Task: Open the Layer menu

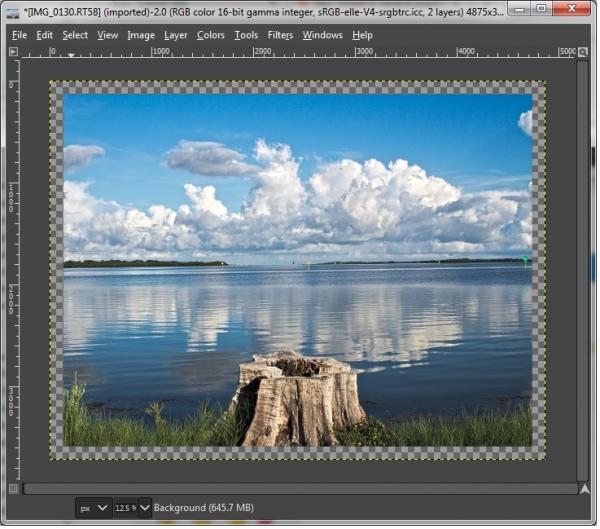Action: pos(176,36)
